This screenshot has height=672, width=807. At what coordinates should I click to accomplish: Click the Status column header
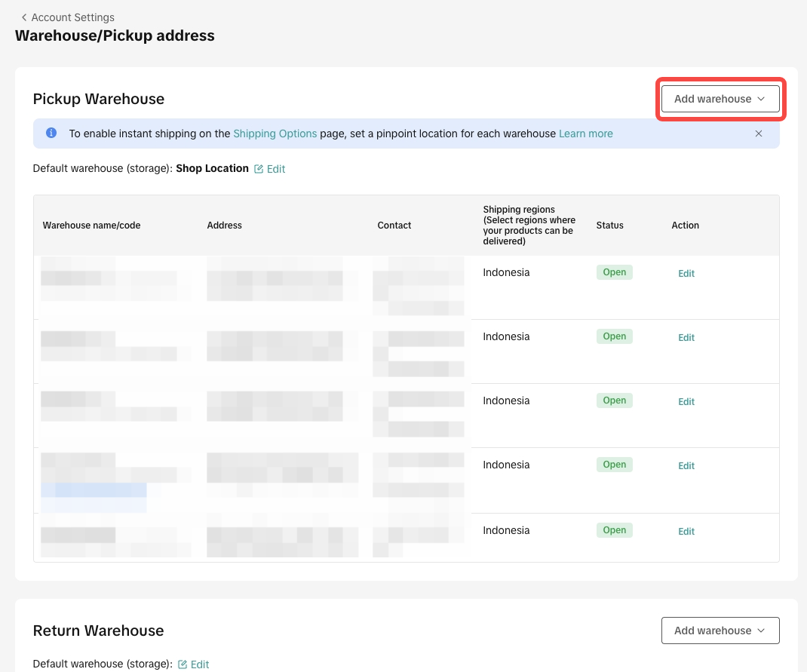click(609, 226)
